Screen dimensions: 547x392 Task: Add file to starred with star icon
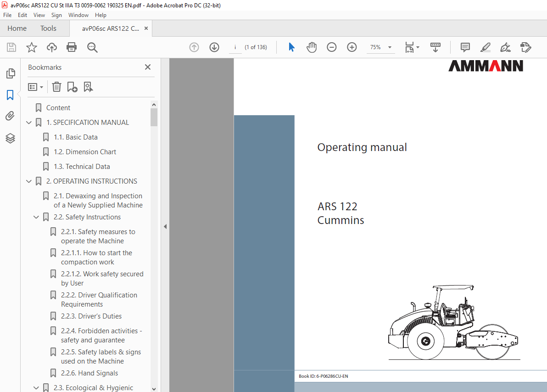click(x=31, y=47)
